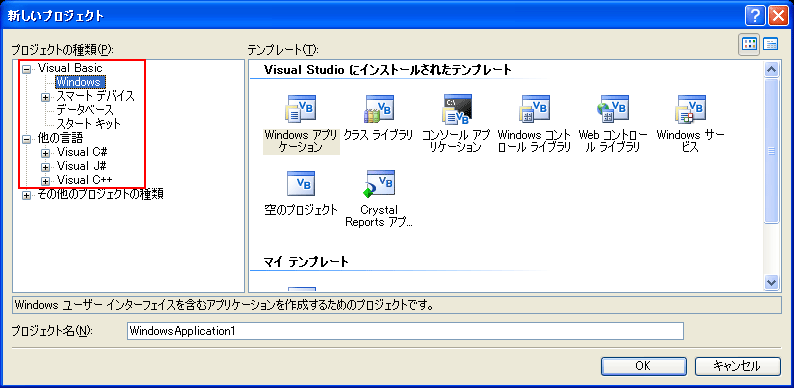Viewport: 794px width, 388px height.
Task: Select the Crystal Reports application template icon
Action: 379,184
